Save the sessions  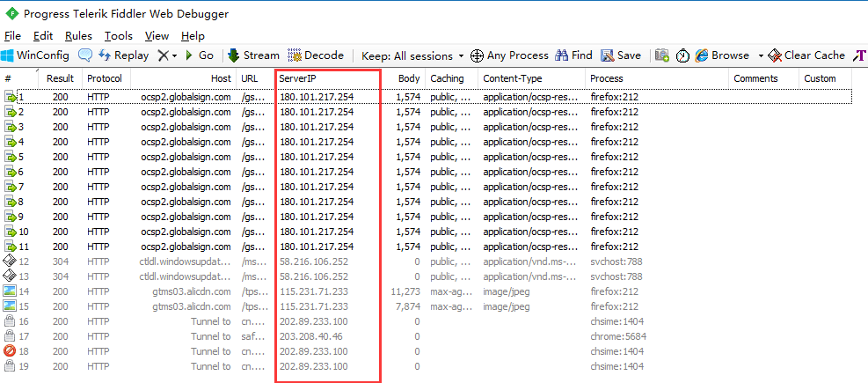[621, 55]
